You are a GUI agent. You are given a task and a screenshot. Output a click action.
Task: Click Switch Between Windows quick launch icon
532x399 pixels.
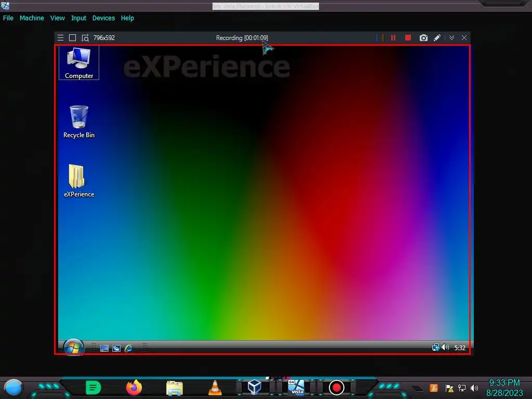click(116, 348)
